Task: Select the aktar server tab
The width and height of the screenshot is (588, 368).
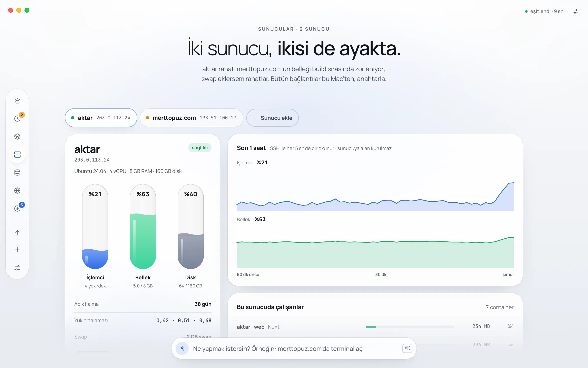Action: point(101,118)
